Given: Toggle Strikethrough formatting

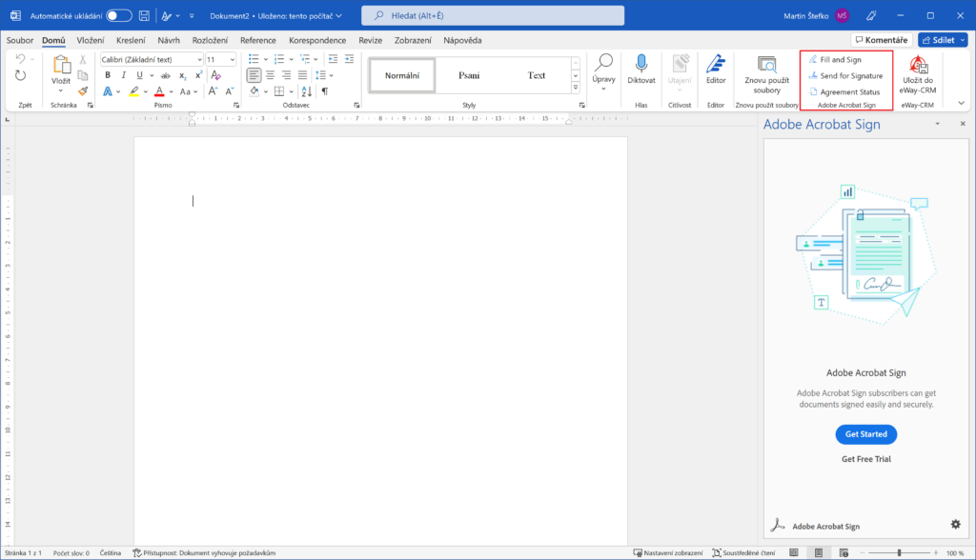Looking at the screenshot, I should (x=166, y=75).
